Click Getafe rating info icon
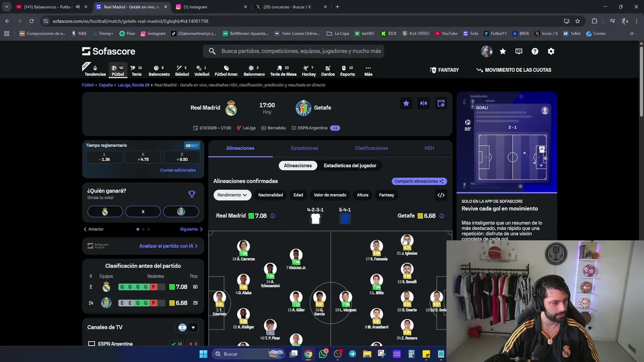 pos(442,216)
